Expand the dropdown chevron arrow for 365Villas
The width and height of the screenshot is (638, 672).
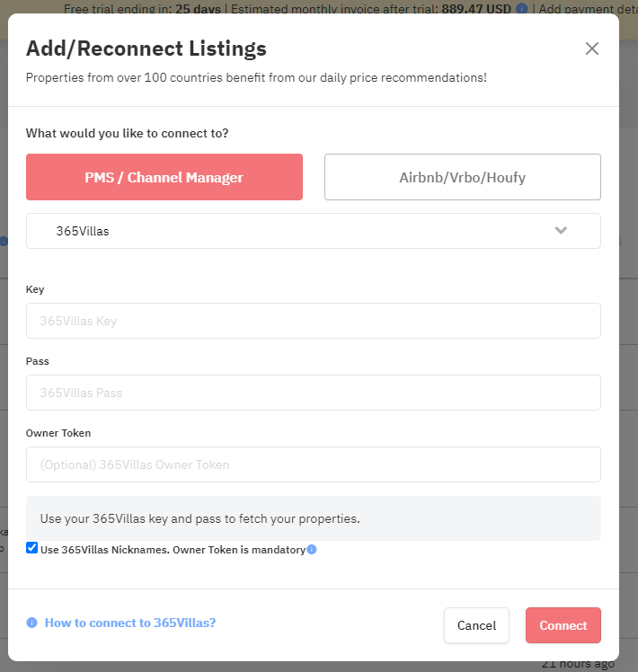(x=561, y=231)
